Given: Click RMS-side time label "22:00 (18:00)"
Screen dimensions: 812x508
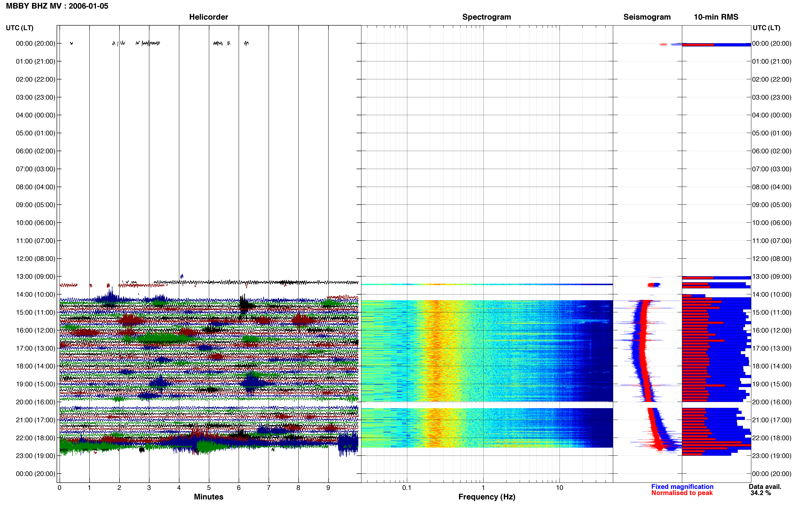Looking at the screenshot, I should (772, 438).
